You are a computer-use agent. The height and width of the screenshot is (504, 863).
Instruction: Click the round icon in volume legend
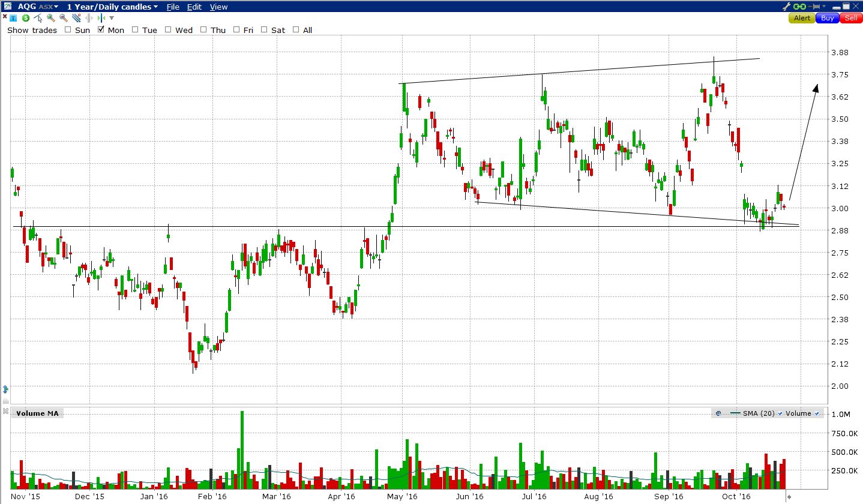tap(718, 413)
